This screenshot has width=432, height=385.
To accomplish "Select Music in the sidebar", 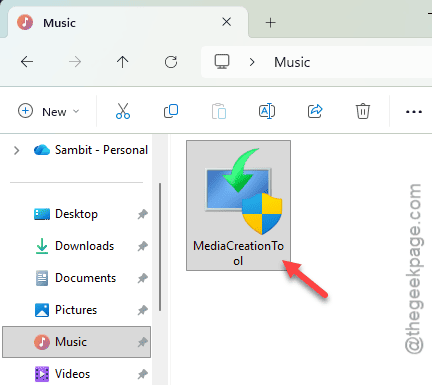I will (76, 342).
